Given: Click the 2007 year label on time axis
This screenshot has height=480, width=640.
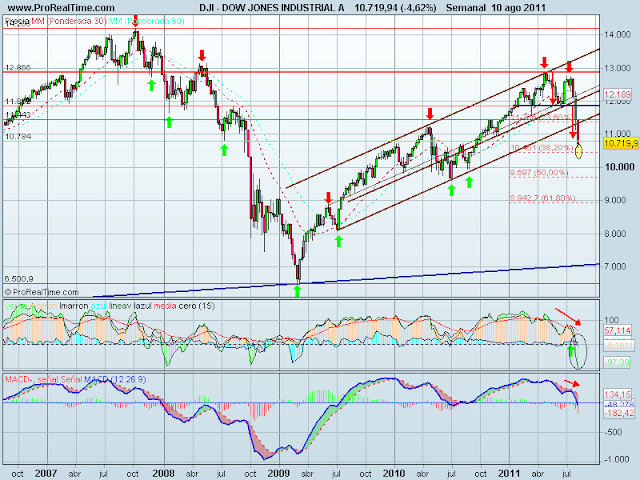Looking at the screenshot, I should [46, 473].
